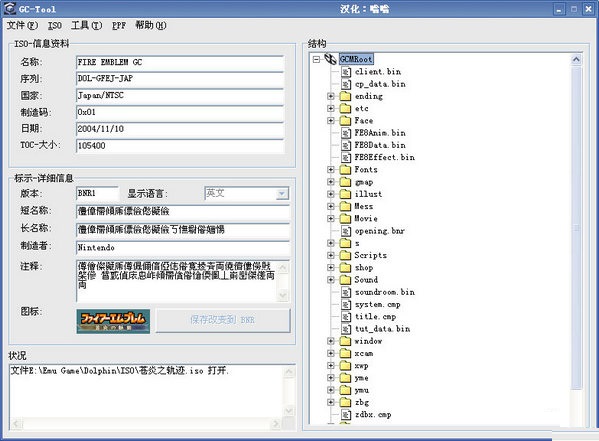Click the 状况 log scroll right arrow
This screenshot has height=441, width=599.
coord(275,423)
